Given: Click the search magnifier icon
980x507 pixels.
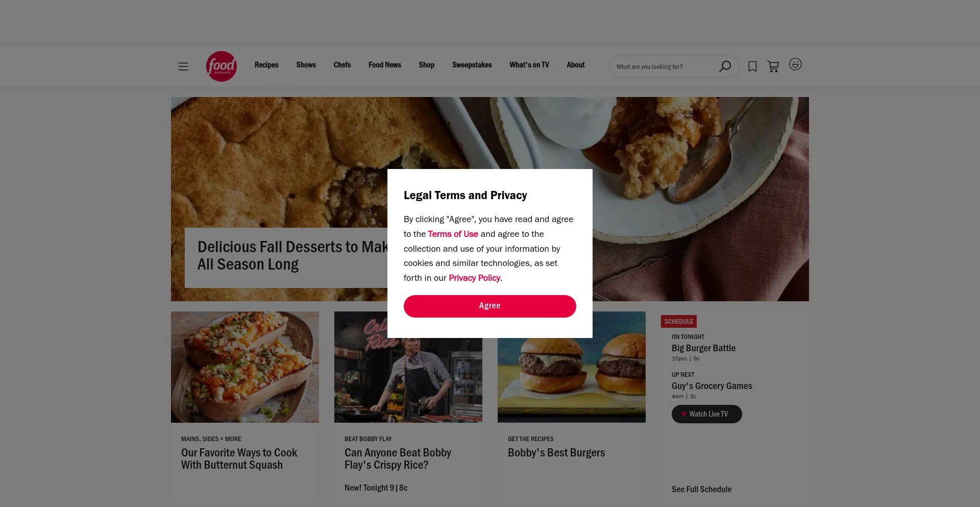Looking at the screenshot, I should tap(725, 66).
